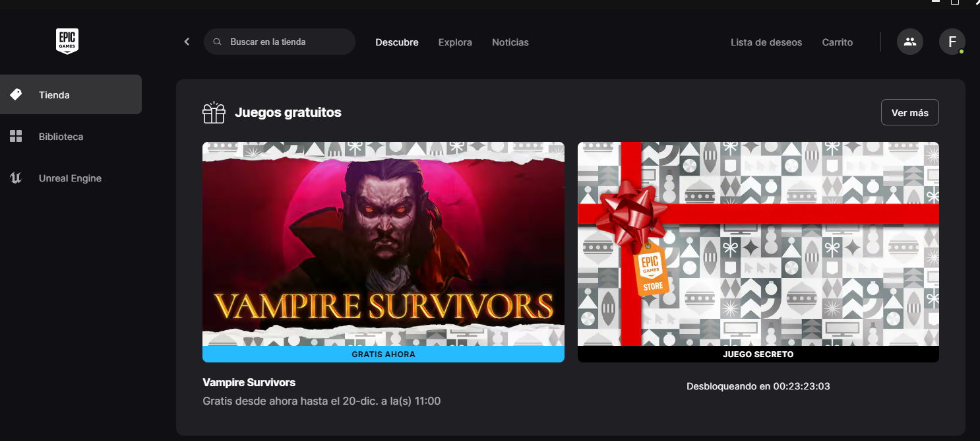Select Unreal Engine in the sidebar
The image size is (980, 441).
(71, 178)
